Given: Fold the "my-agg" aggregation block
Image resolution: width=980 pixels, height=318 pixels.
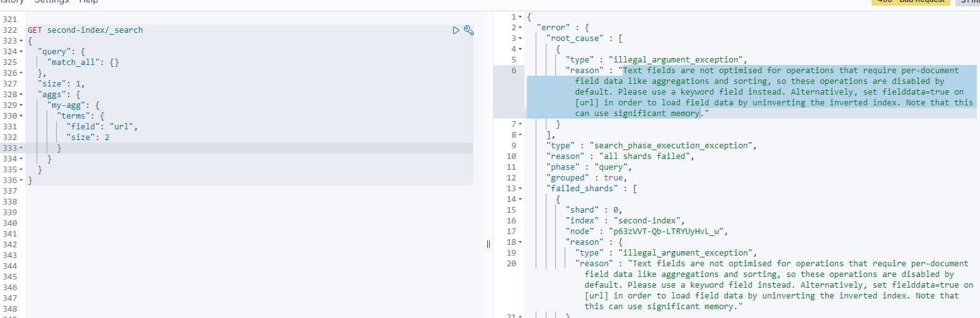Looking at the screenshot, I should [22, 105].
